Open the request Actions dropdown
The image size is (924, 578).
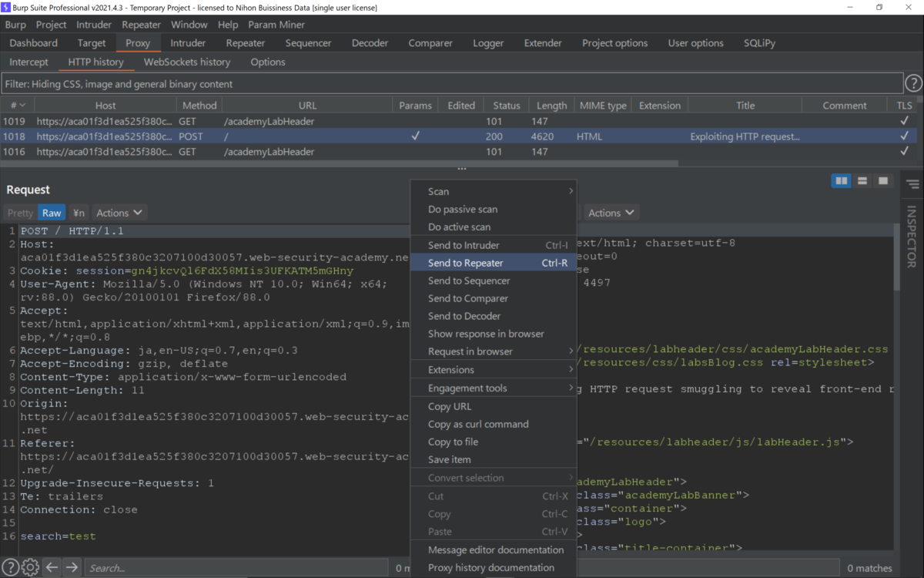pyautogui.click(x=119, y=213)
